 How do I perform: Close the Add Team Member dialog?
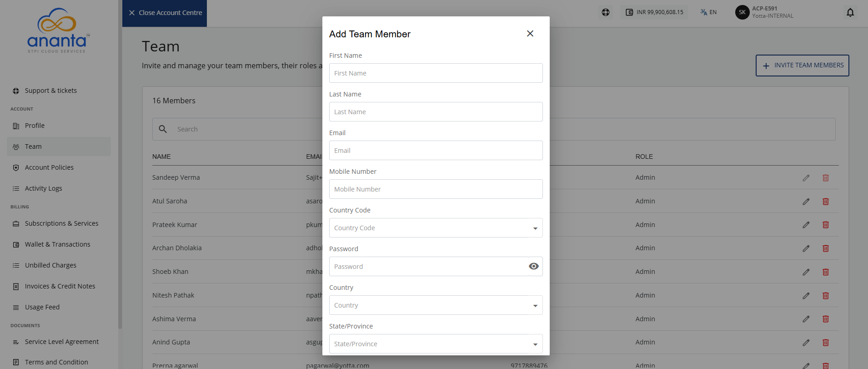[x=530, y=34]
